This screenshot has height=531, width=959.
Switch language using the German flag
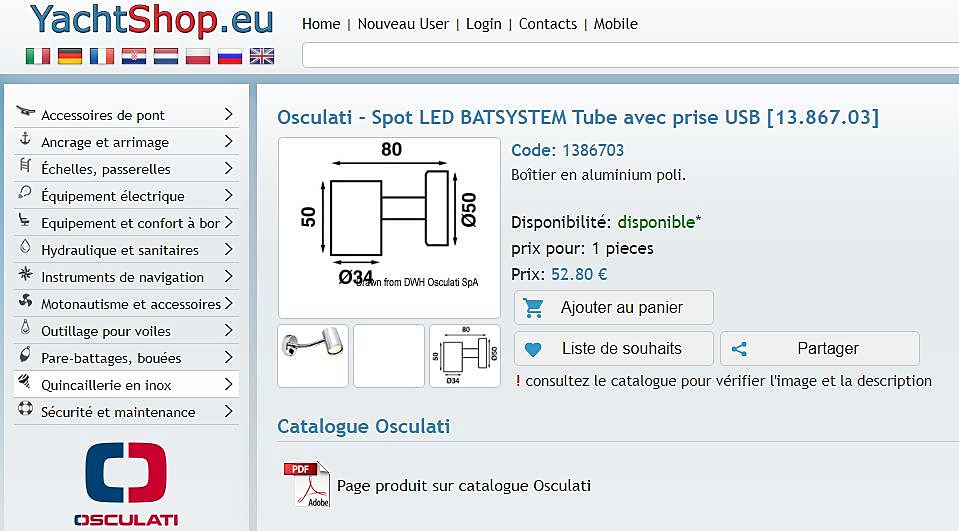tap(70, 56)
